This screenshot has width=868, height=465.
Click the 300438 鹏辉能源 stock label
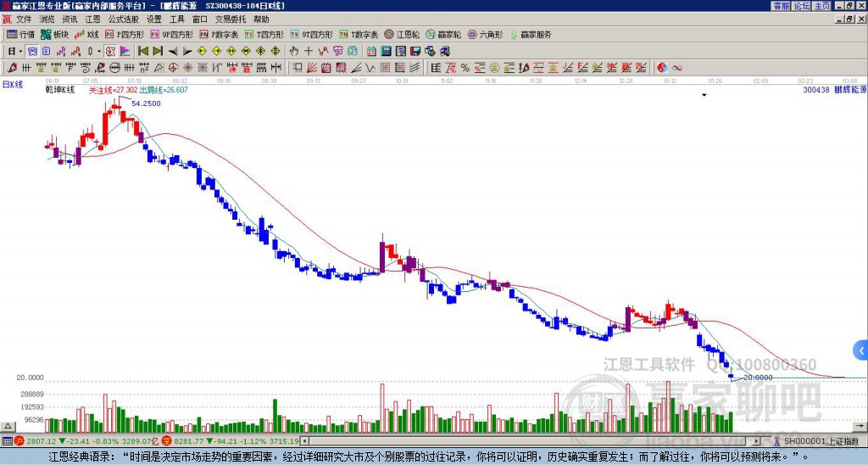point(834,89)
